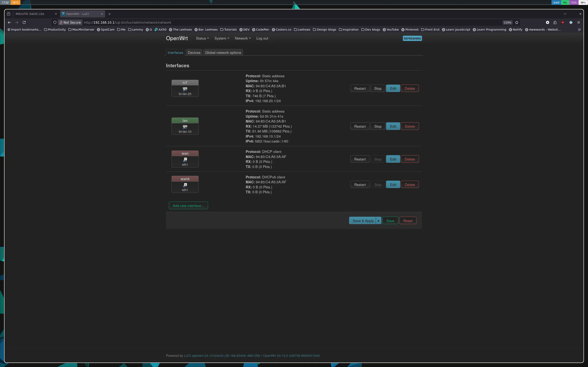Expand the Network dropdown menu
This screenshot has height=367, width=588.
pyautogui.click(x=243, y=38)
